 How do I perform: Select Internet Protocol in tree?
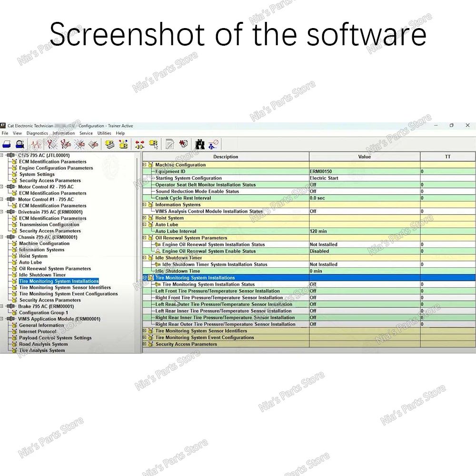[x=38, y=331]
